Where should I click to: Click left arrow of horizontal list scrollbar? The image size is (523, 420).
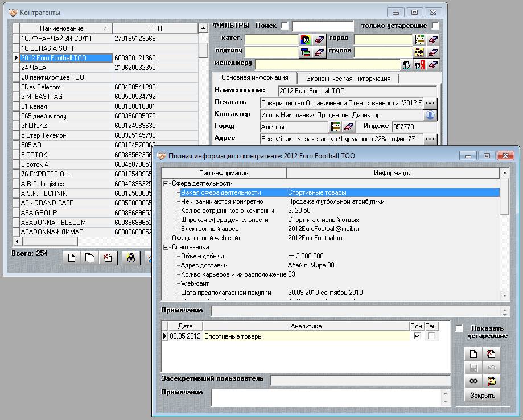tap(17, 241)
